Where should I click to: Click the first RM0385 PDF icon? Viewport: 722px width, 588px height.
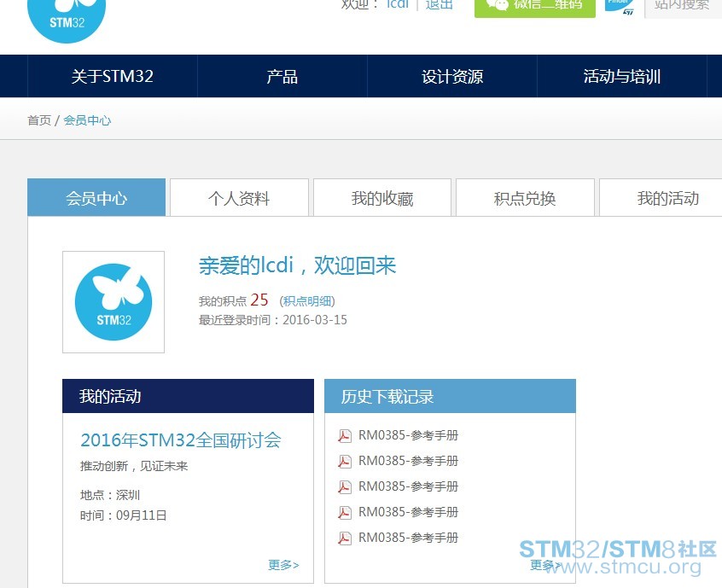[x=345, y=435]
